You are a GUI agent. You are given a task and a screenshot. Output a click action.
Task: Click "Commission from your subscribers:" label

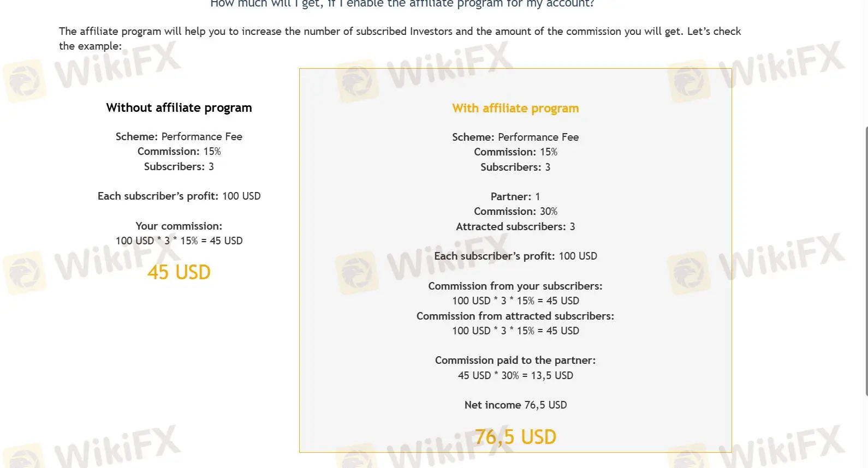(515, 286)
